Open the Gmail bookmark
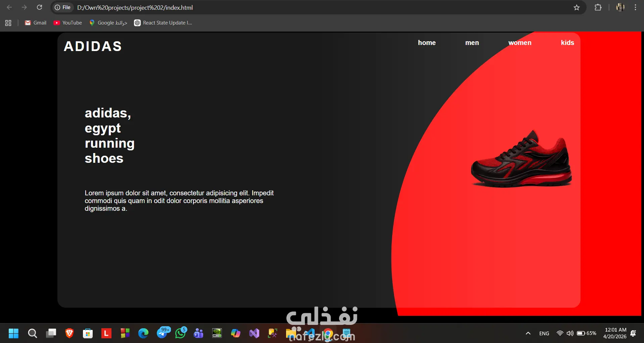 tap(36, 23)
